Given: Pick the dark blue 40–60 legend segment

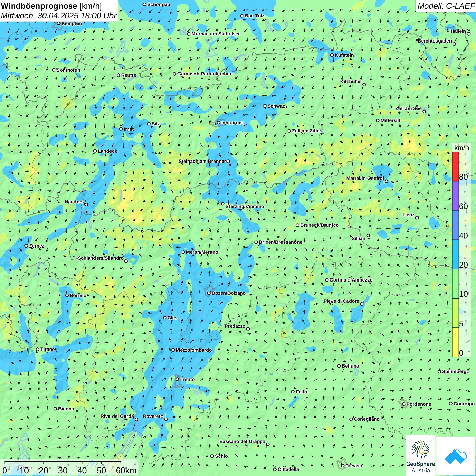Looking at the screenshot, I should click(x=455, y=225).
